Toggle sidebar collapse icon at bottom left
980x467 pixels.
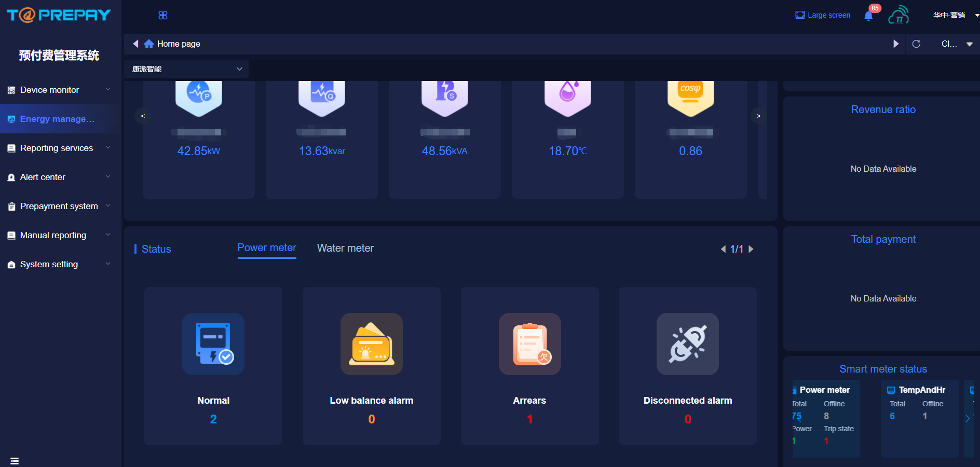pos(15,461)
